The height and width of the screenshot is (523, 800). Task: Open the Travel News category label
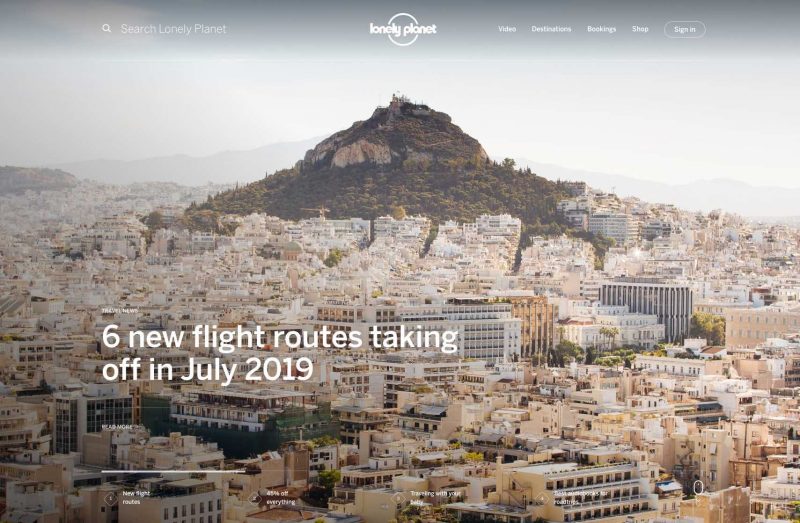[120, 310]
